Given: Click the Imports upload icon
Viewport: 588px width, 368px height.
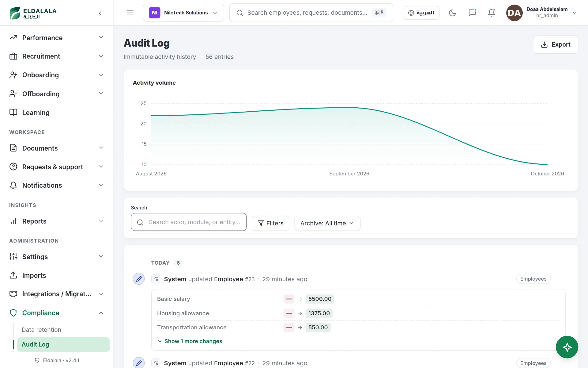Looking at the screenshot, I should coord(13,275).
